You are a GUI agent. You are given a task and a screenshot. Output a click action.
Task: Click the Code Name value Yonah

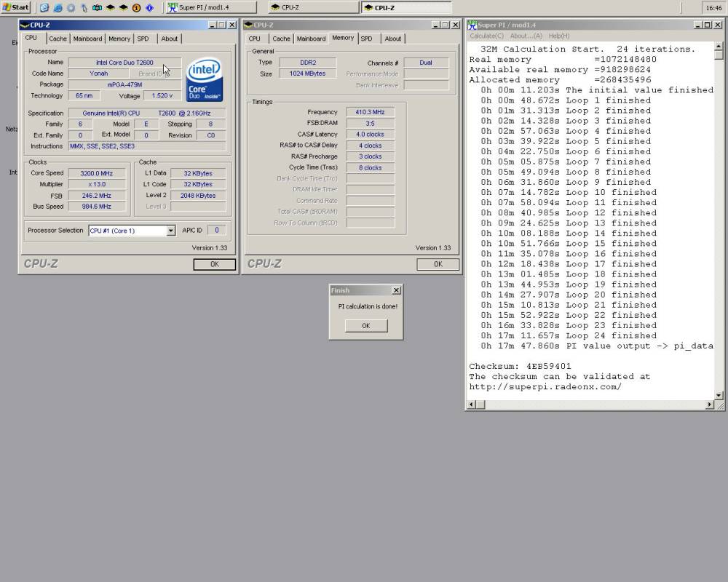[98, 73]
